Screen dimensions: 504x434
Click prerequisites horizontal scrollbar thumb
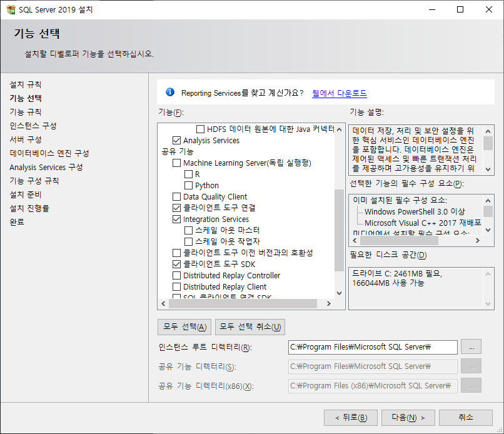[x=399, y=241]
